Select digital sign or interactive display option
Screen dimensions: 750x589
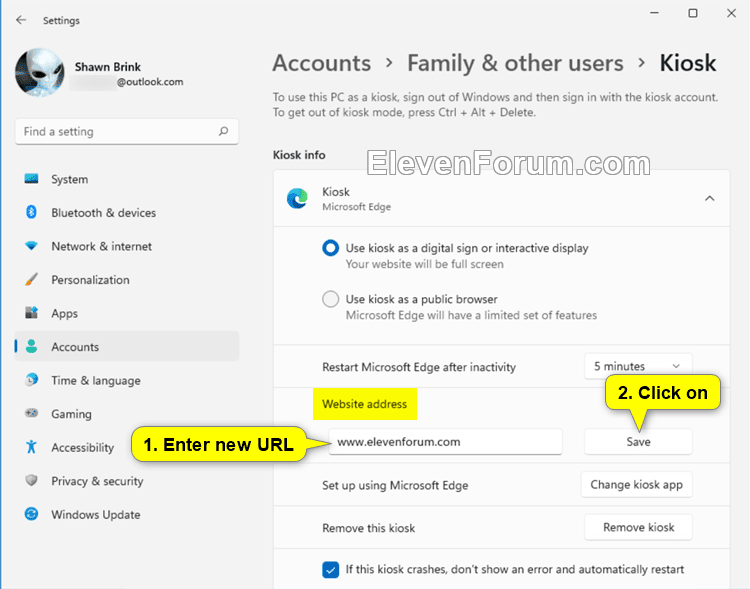point(331,248)
